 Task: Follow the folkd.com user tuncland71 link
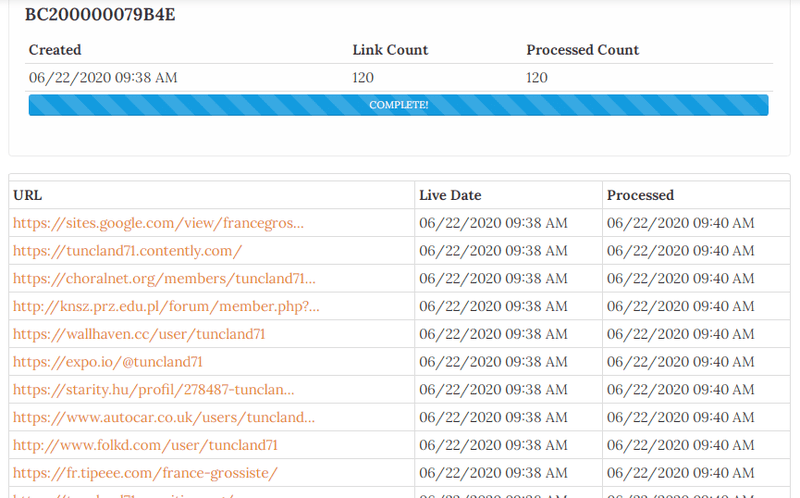145,445
